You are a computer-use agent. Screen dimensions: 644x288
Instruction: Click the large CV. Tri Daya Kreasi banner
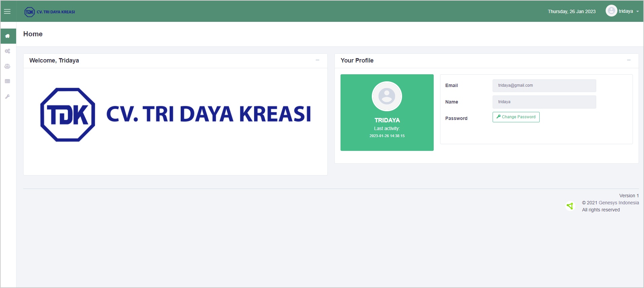pyautogui.click(x=175, y=115)
